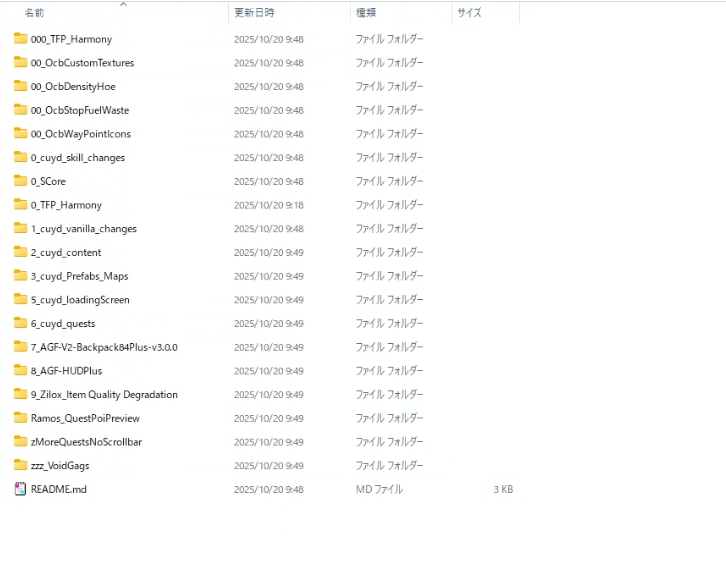Toggle sort direction arrow above 名前
This screenshot has width=726, height=573.
click(123, 4)
